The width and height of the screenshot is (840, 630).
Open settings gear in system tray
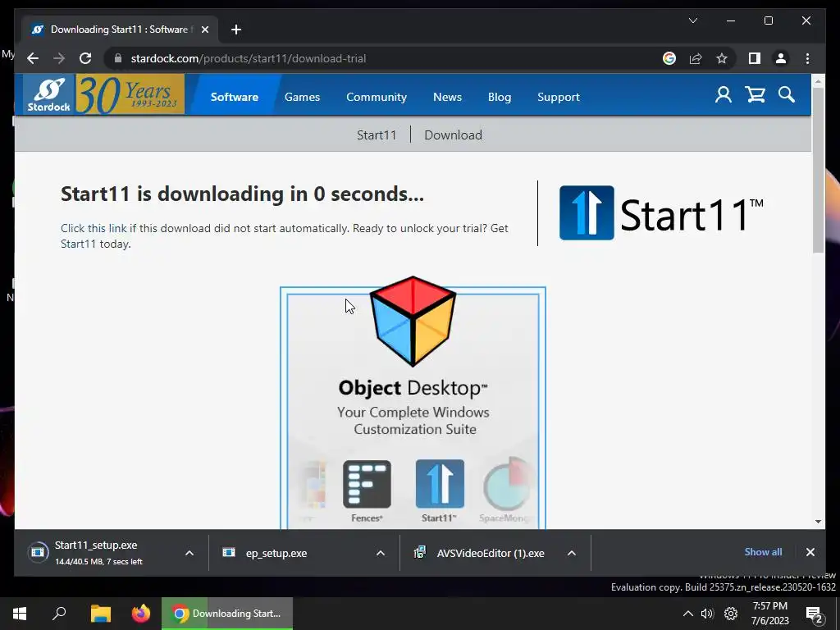coord(731,614)
